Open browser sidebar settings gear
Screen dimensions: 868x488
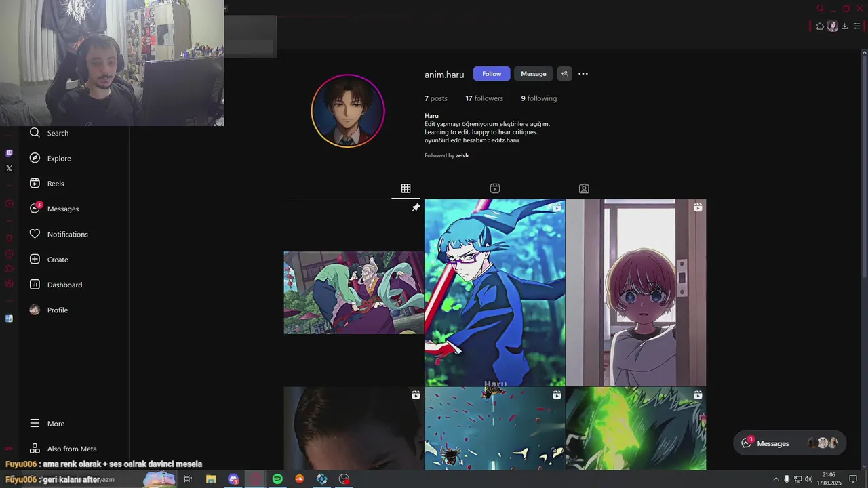(9, 284)
